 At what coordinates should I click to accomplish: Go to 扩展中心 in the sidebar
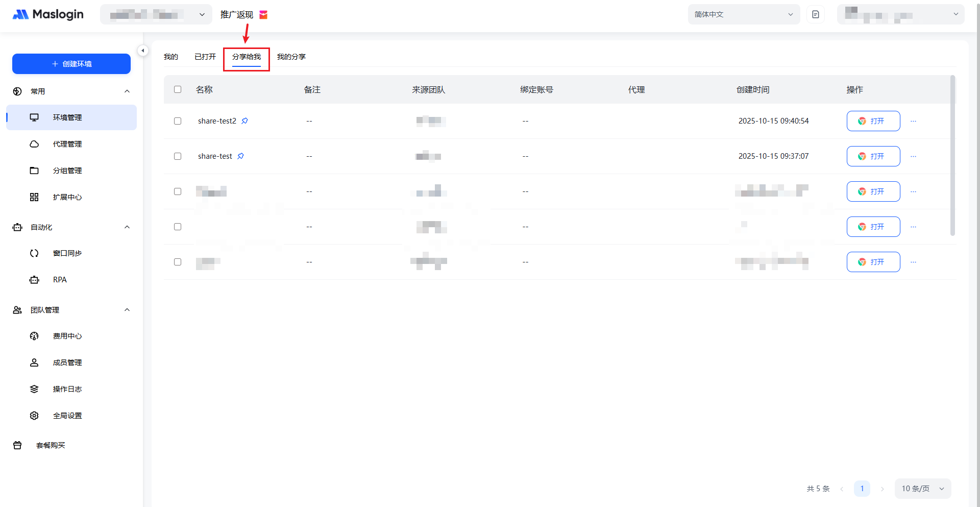click(67, 197)
